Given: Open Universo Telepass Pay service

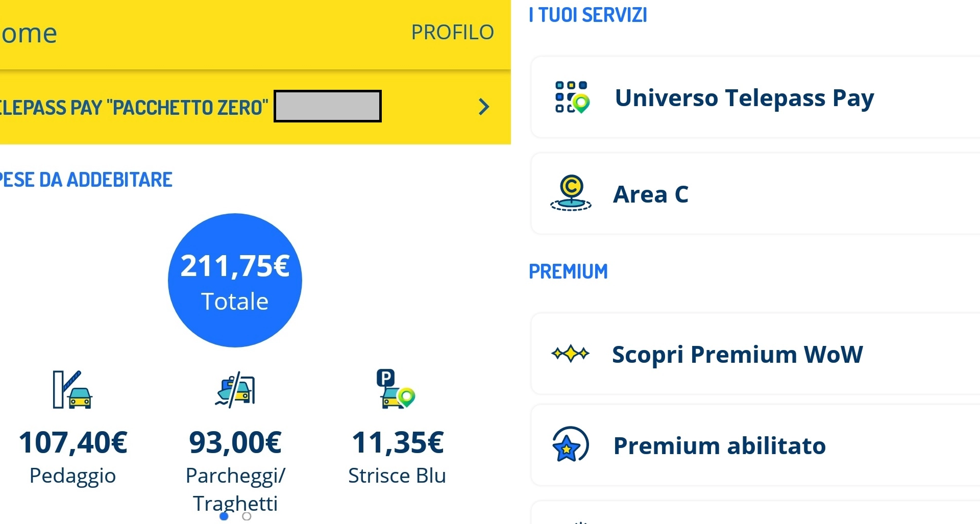Looking at the screenshot, I should click(744, 97).
